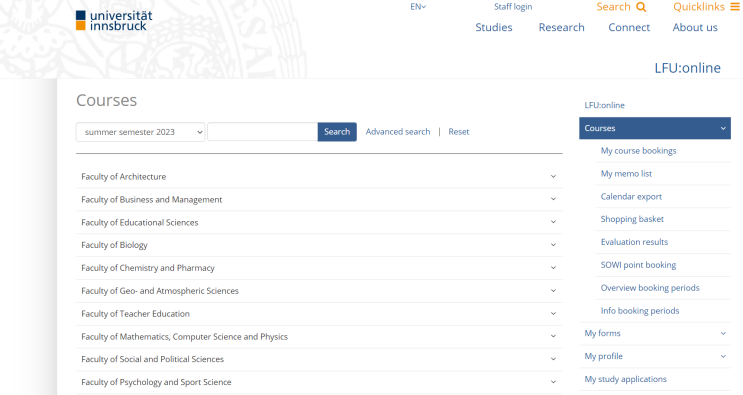
Task: Collapse the Courses sidebar section chevron
Action: pyautogui.click(x=723, y=128)
